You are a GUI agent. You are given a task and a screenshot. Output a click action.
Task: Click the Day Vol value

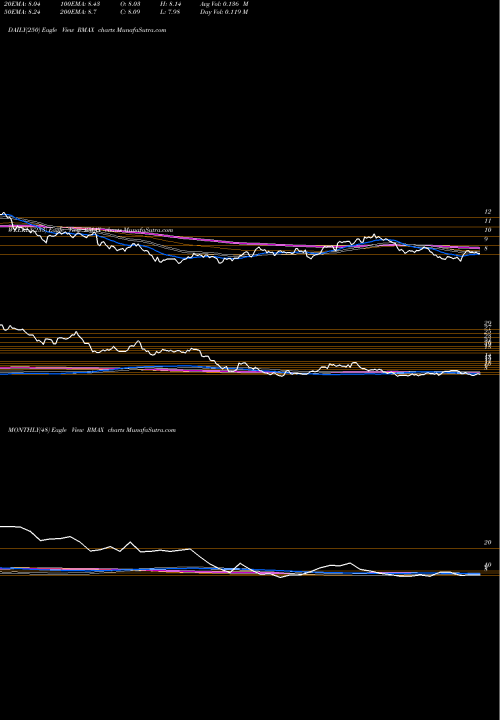point(224,12)
